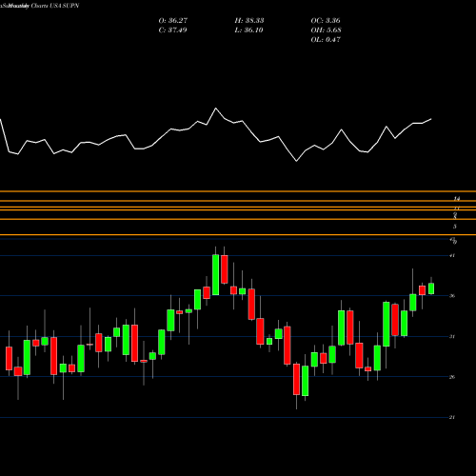Select the low price text L: 36.10
This screenshot has width=476, height=476.
pos(249,30)
